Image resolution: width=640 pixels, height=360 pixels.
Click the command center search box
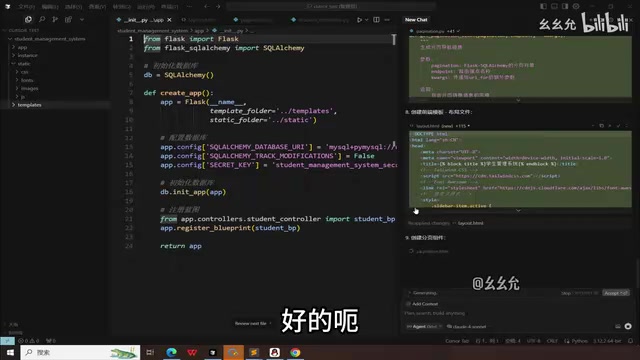331,7
